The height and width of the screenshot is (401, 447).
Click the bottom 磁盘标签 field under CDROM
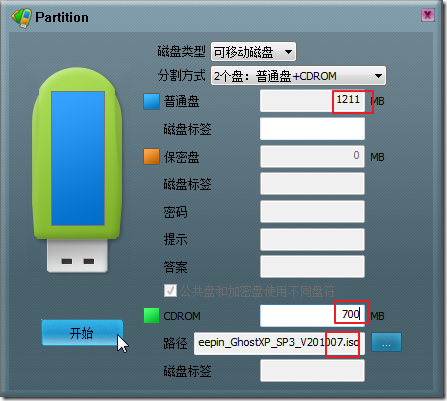[x=312, y=370]
